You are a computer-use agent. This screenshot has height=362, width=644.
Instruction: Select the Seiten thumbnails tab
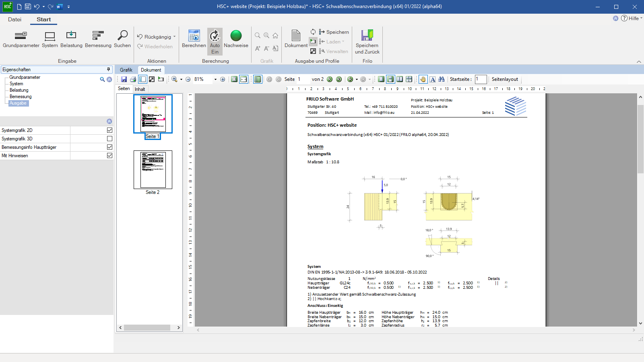(124, 89)
